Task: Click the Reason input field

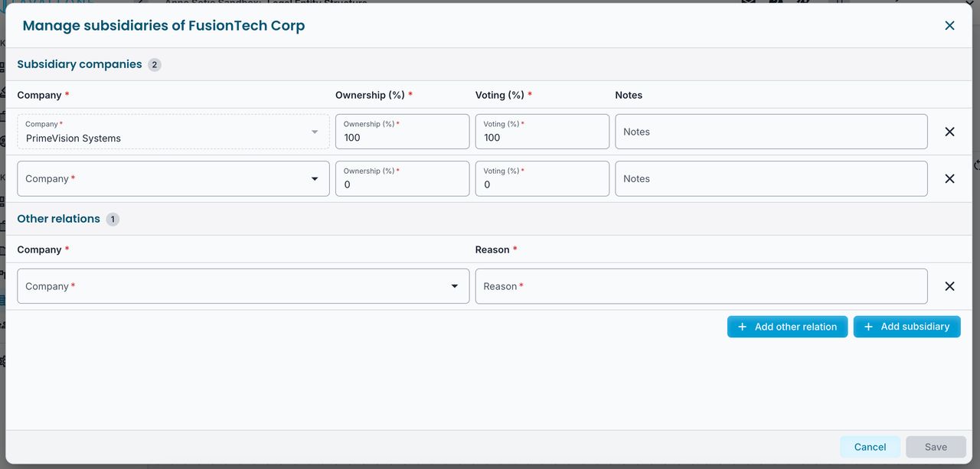Action: click(x=701, y=286)
